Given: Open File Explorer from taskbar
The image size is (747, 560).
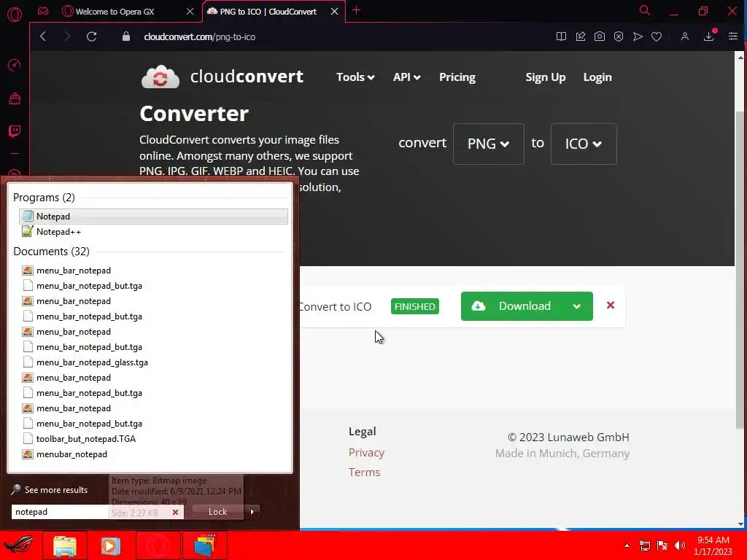Looking at the screenshot, I should [x=65, y=545].
